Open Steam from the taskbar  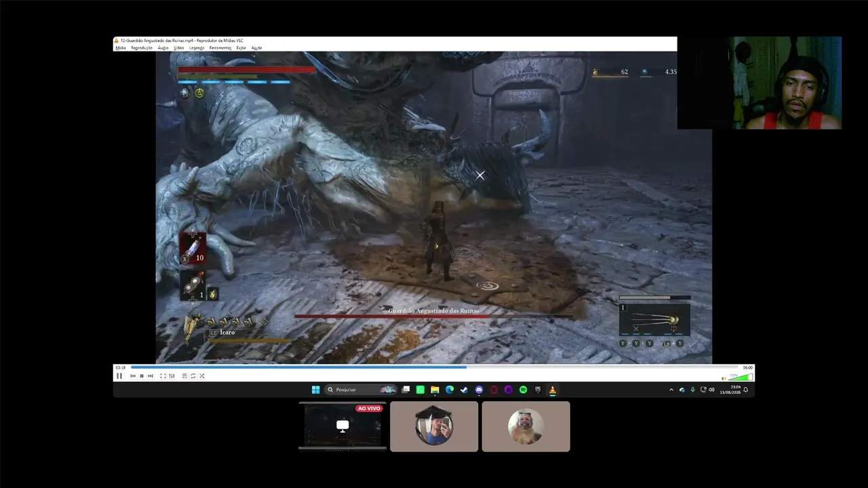(464, 390)
